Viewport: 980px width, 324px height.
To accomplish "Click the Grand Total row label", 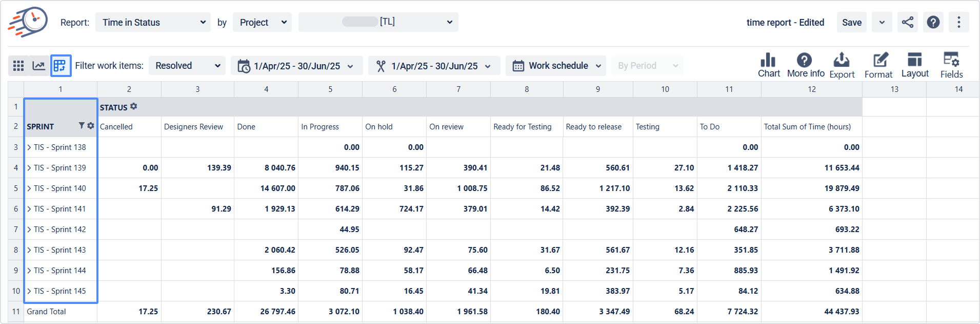I will (46, 312).
